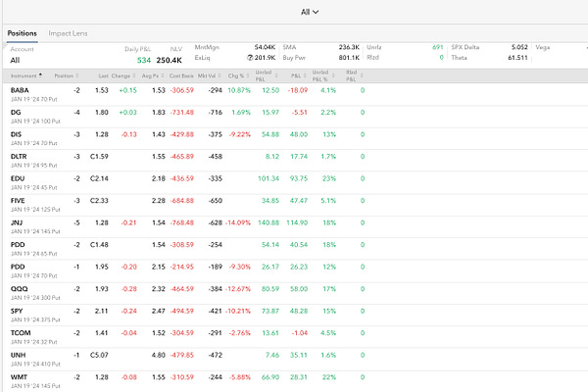
Task: Sort by the P&L column header
Action: 299,75
